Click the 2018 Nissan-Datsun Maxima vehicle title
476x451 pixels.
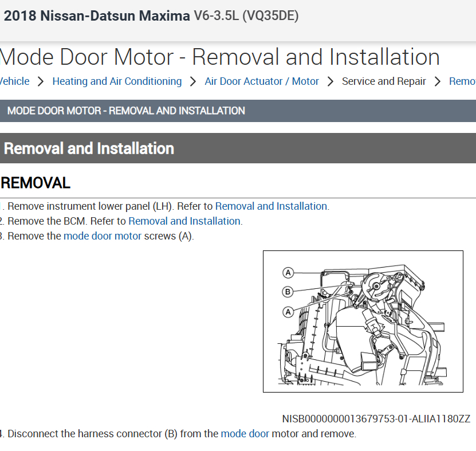97,16
